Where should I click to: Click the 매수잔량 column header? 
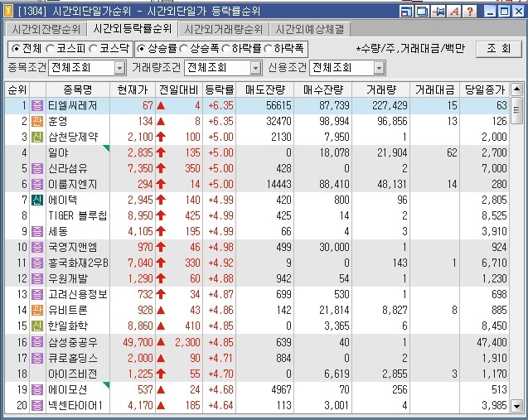323,89
